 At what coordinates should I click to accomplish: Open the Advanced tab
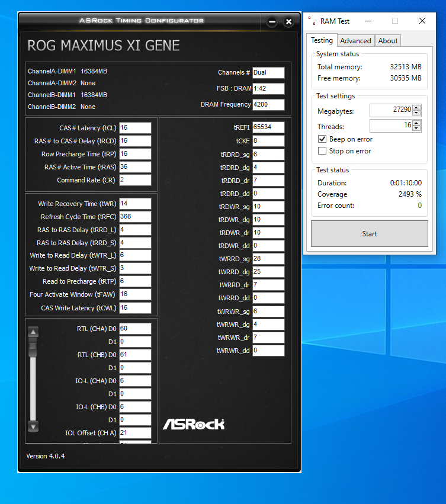[355, 41]
